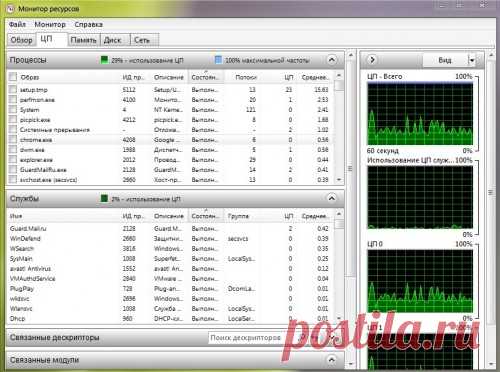The width and height of the screenshot is (500, 372).
Task: Collapse the Службы section
Action: click(x=332, y=198)
